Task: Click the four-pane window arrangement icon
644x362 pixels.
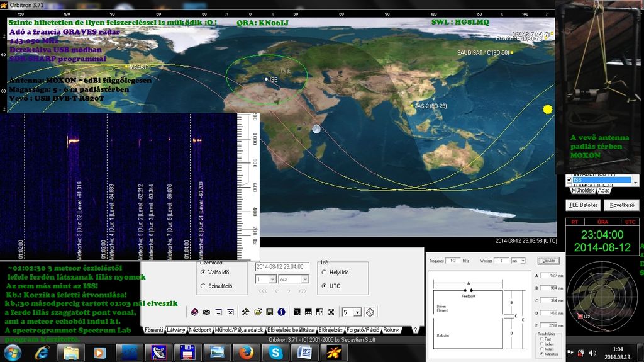Action: pos(319,312)
